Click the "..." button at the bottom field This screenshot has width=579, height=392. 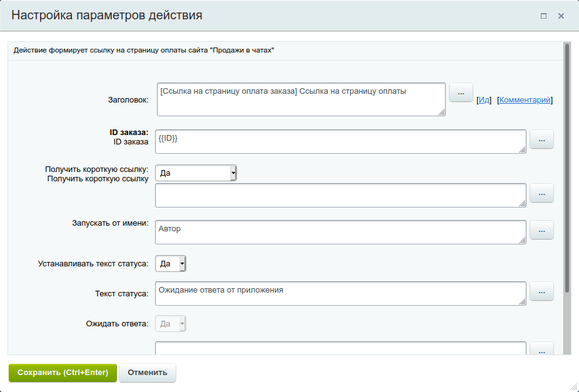pos(541,349)
